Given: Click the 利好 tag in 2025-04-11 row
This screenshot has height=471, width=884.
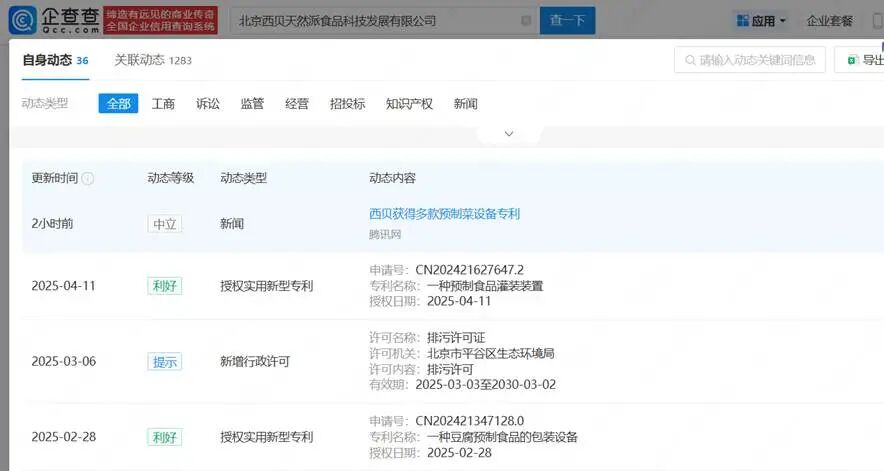Looking at the screenshot, I should (x=165, y=286).
